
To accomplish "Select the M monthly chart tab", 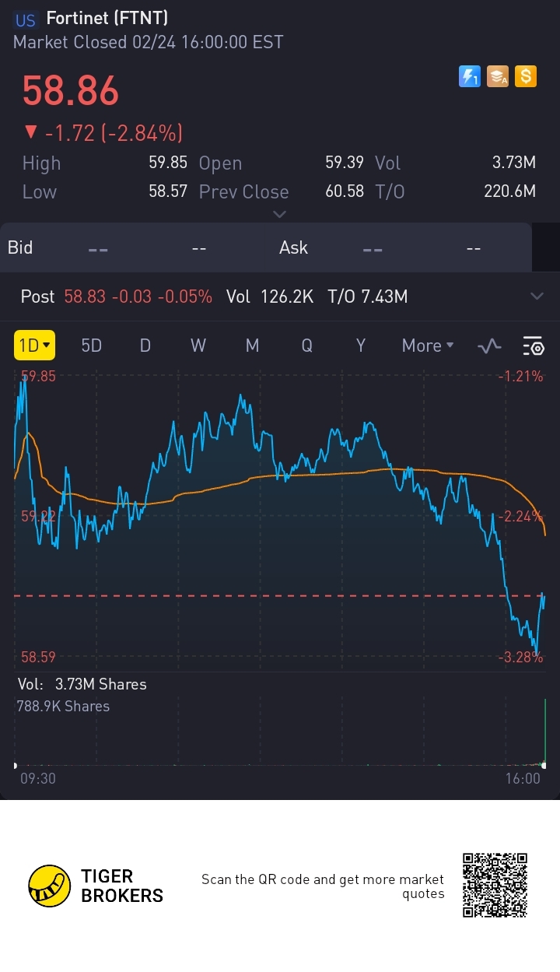I will tap(252, 346).
